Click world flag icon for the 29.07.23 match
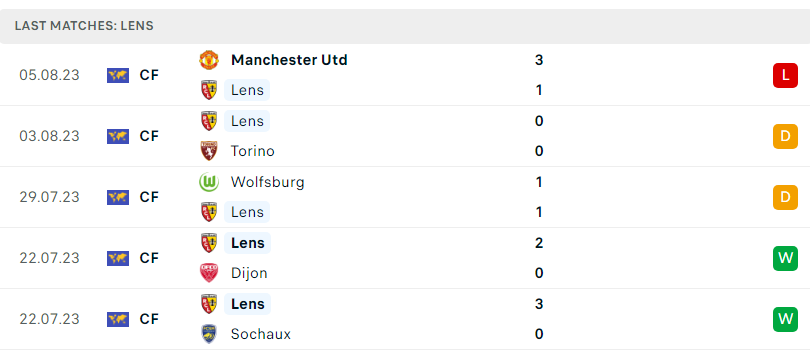Viewport: 810px width, 361px height. click(x=118, y=197)
